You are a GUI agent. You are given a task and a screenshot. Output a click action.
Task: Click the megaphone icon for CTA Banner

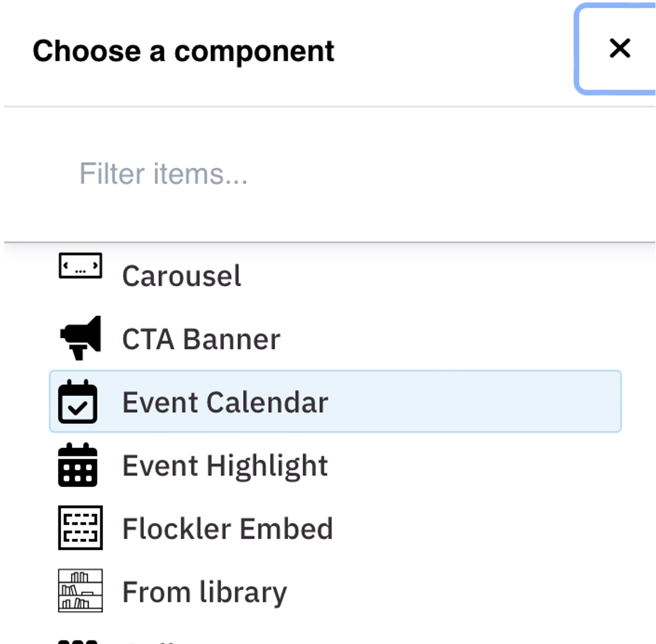(x=80, y=338)
